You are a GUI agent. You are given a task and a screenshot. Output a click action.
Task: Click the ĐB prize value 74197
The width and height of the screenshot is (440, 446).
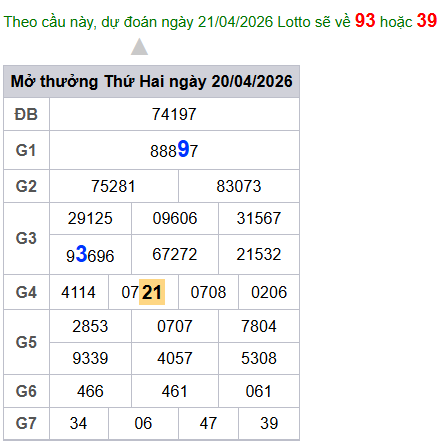point(174,114)
